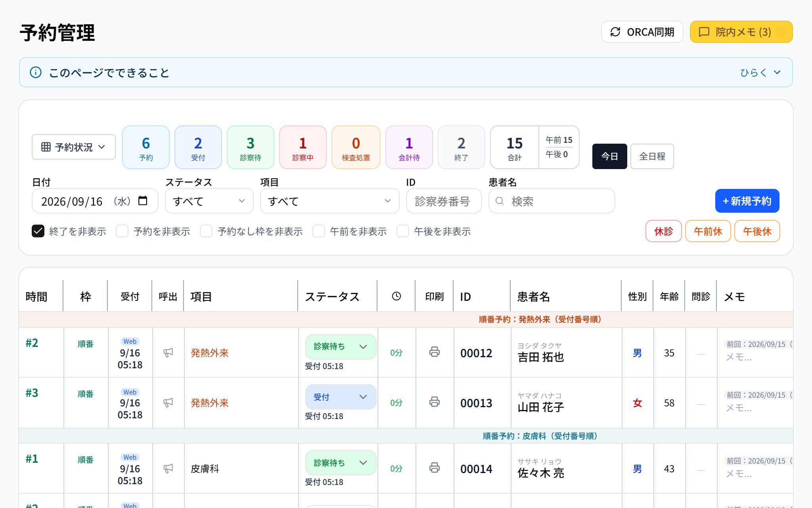Select the 終了 count tile showing 2
The height and width of the screenshot is (508, 812).
point(462,147)
